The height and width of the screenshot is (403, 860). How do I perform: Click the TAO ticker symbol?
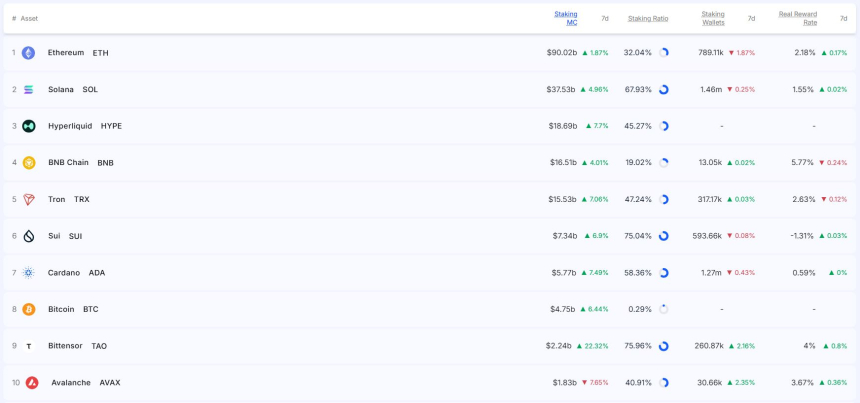click(x=99, y=346)
